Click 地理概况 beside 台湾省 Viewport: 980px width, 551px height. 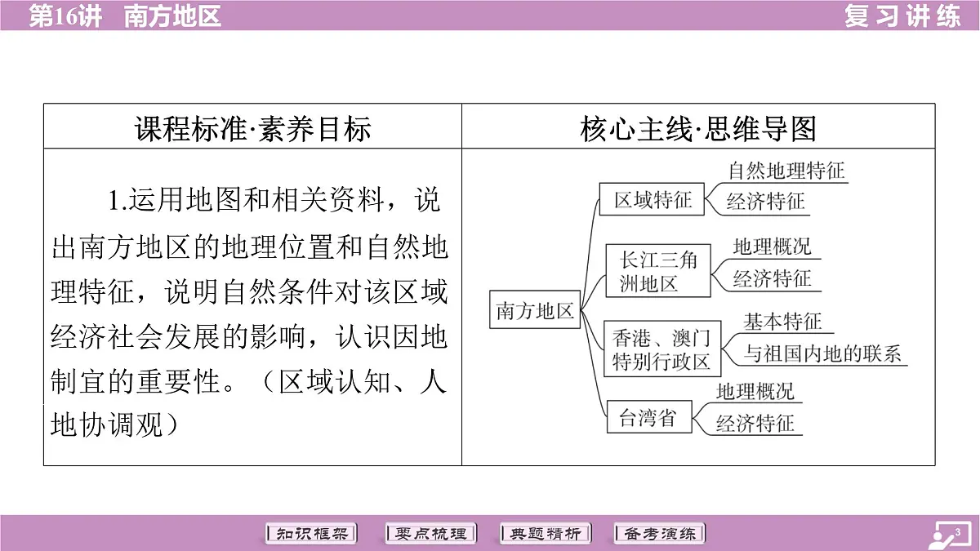pos(755,391)
